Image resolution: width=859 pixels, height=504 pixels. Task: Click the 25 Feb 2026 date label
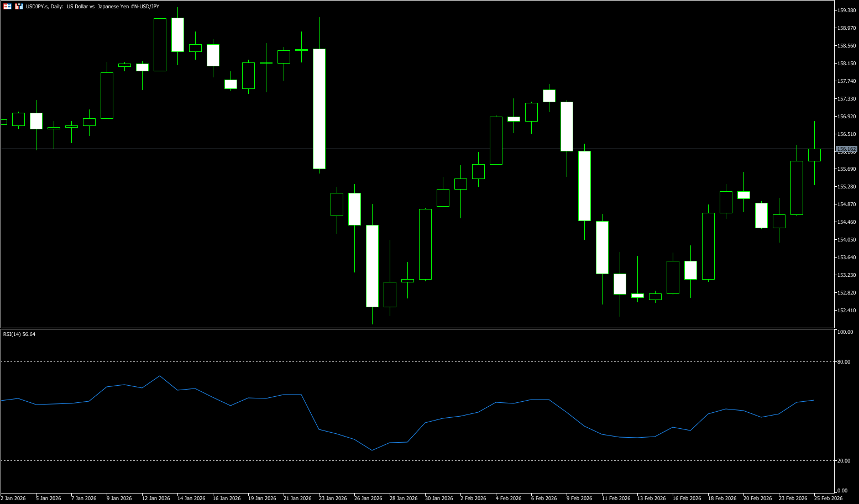(x=828, y=498)
